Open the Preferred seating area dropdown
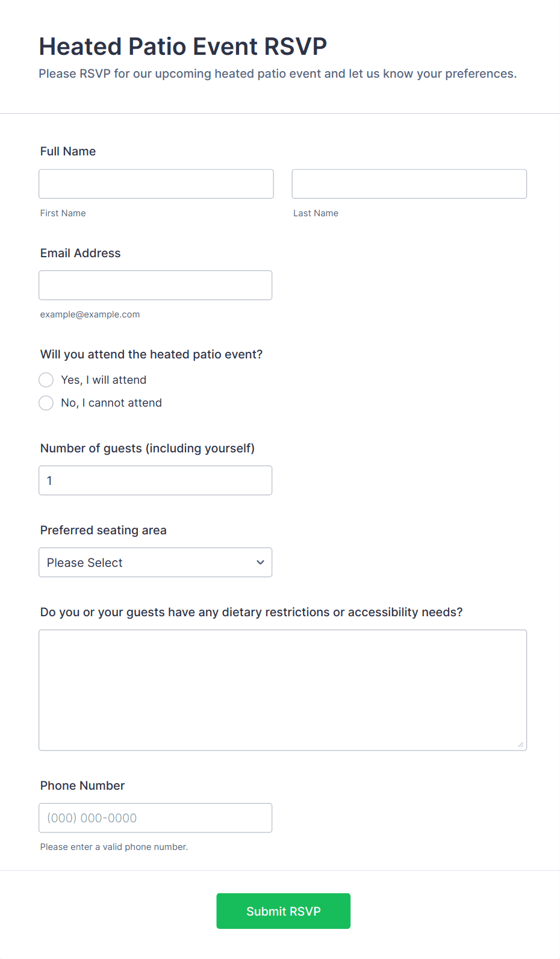The height and width of the screenshot is (959, 560). 155,563
